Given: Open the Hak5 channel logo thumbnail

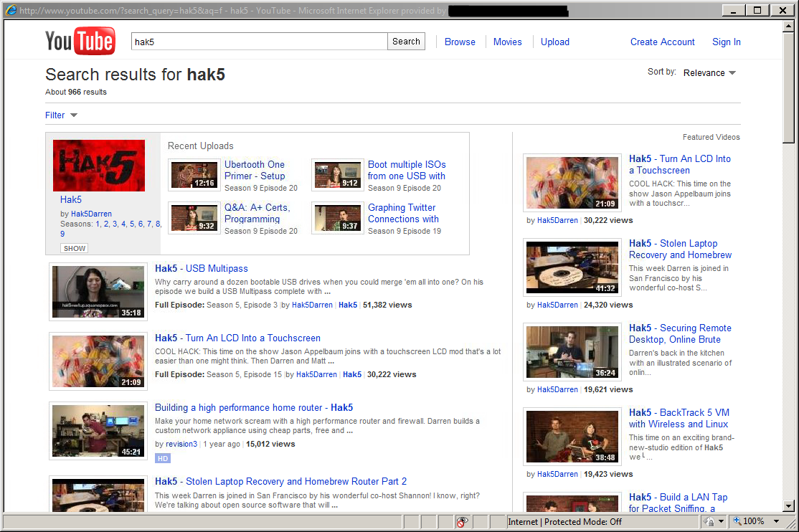Looking at the screenshot, I should 99,166.
